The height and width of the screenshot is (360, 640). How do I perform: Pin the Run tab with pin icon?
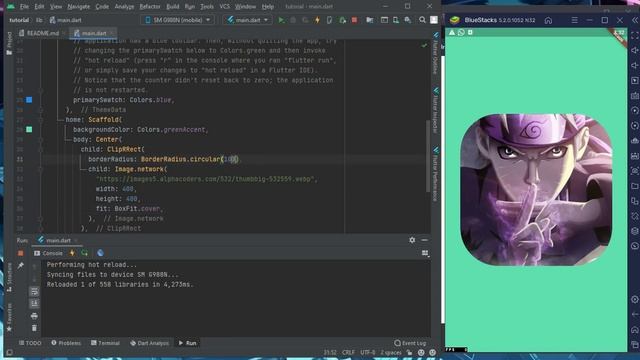coord(20,266)
